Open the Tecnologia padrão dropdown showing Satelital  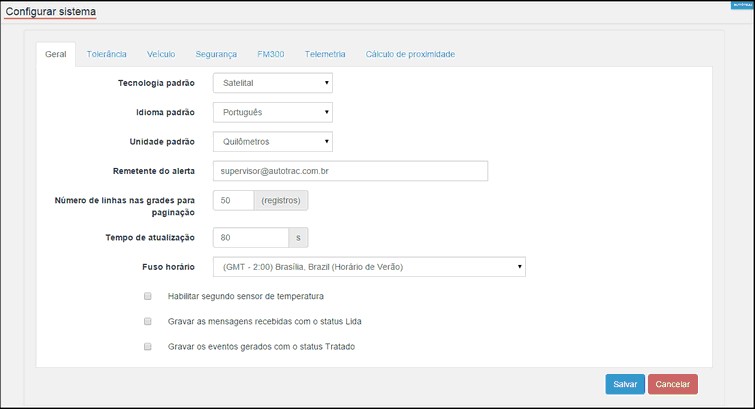[273, 83]
